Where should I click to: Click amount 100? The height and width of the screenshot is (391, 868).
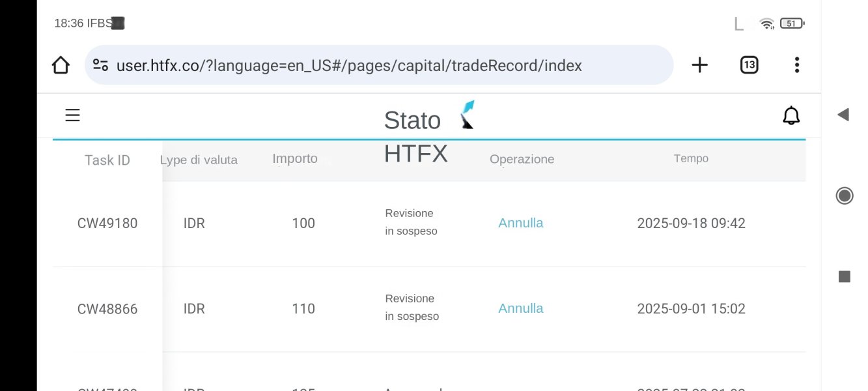pos(303,224)
